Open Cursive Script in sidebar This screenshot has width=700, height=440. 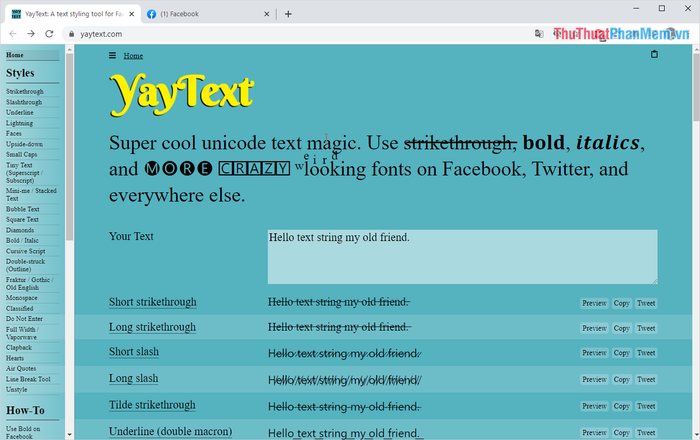coord(25,251)
